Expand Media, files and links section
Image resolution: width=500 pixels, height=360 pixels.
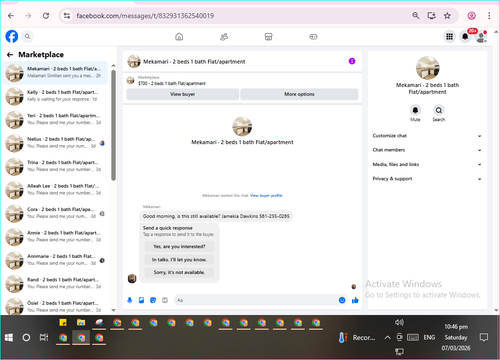(x=427, y=164)
